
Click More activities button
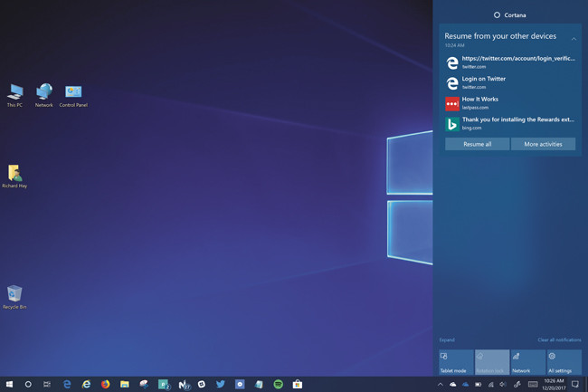click(x=543, y=144)
